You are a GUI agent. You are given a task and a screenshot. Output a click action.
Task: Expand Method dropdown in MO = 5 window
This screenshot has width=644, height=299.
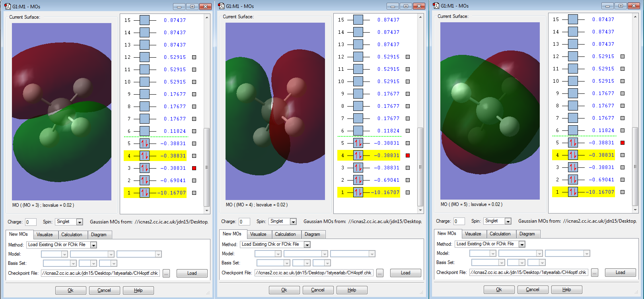522,244
